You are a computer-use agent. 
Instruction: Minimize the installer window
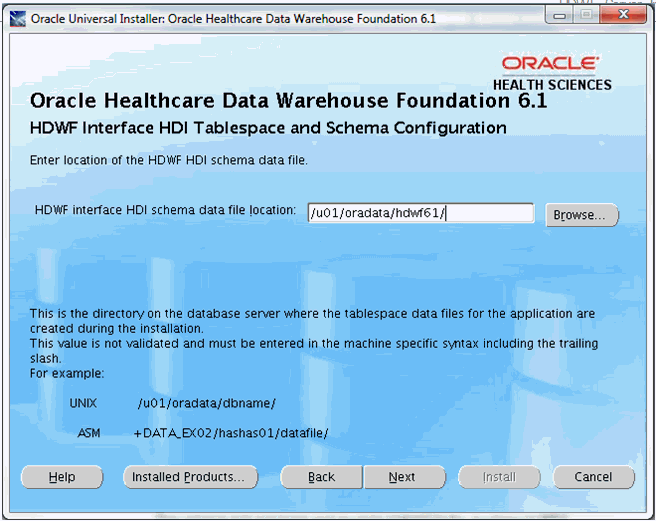(559, 15)
